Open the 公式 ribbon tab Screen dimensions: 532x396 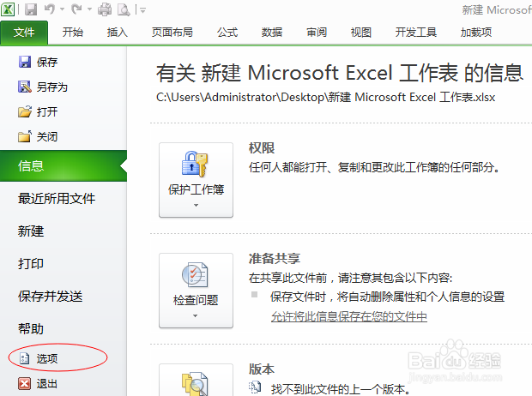tap(227, 33)
